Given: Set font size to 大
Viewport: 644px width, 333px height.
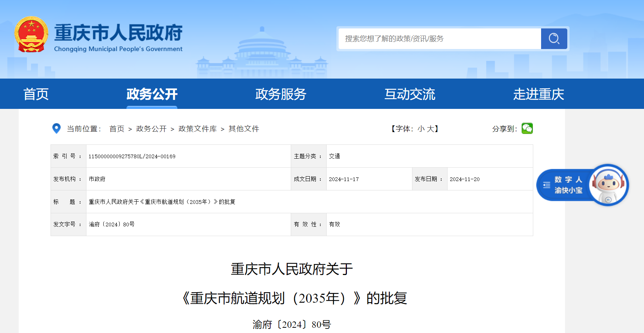Looking at the screenshot, I should pyautogui.click(x=430, y=129).
